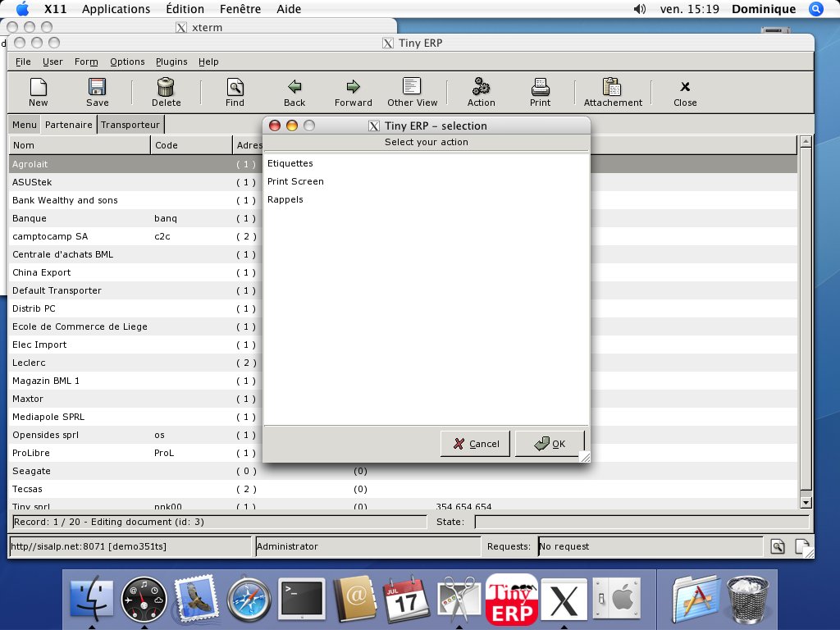
Task: Open Address Book in dock
Action: tap(354, 599)
